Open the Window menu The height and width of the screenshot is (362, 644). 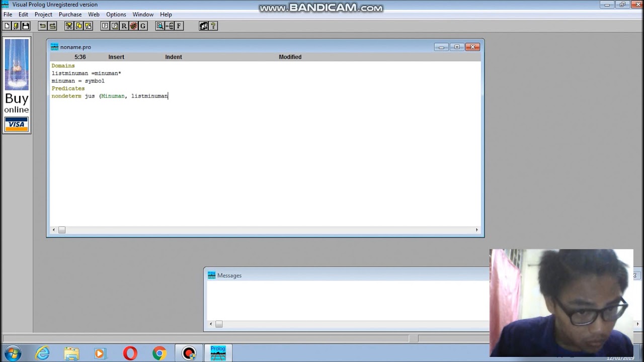(x=143, y=15)
